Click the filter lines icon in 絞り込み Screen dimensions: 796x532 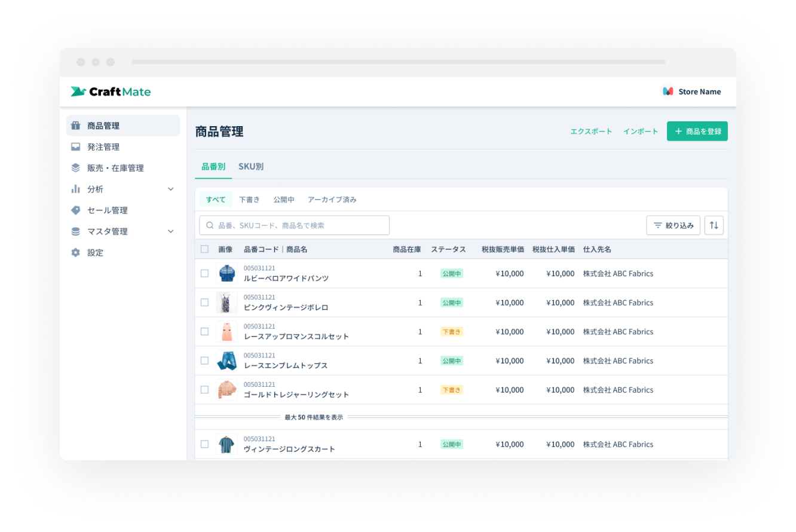click(658, 225)
